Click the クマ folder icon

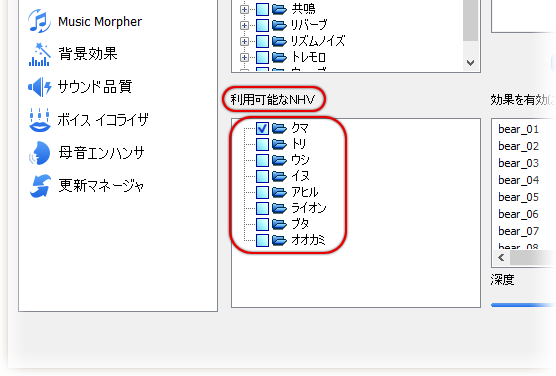(x=279, y=128)
